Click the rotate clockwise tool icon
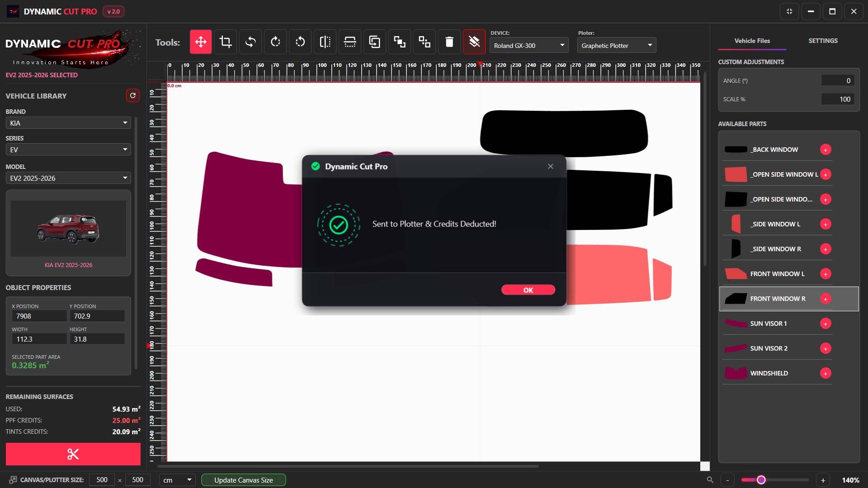Screen dimensions: 868x488 pos(275,42)
